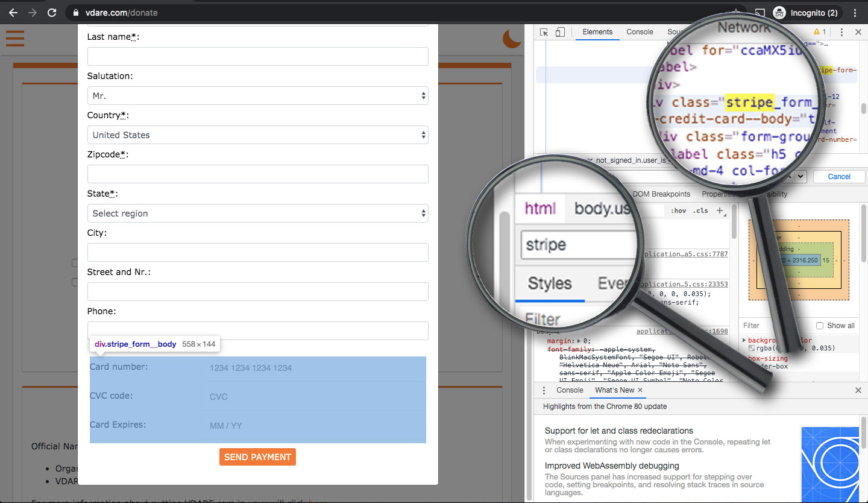Click the yellow warning count icon
Viewport: 868px width, 503px height.
coord(820,32)
